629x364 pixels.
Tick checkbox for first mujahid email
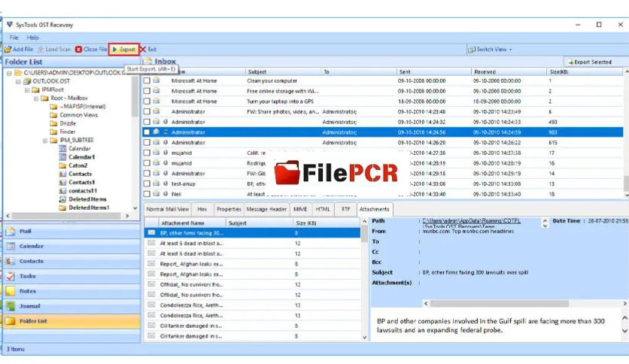coord(147,153)
